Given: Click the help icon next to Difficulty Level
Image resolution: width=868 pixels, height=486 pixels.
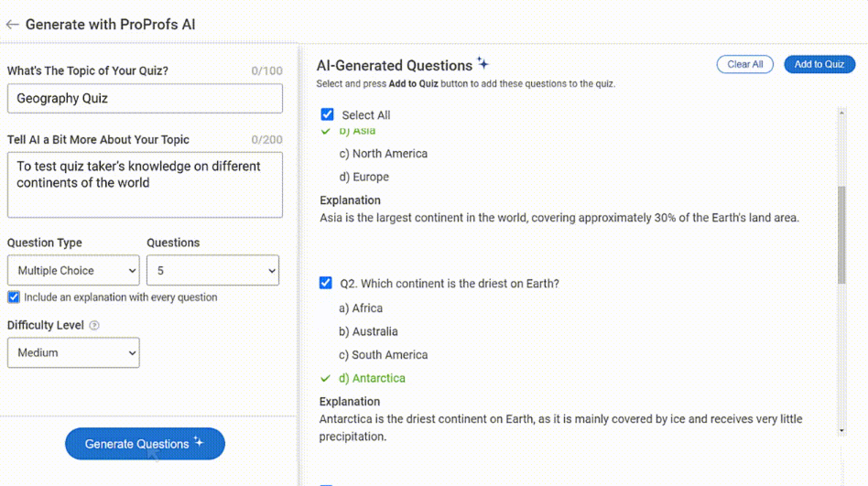Looking at the screenshot, I should 94,326.
